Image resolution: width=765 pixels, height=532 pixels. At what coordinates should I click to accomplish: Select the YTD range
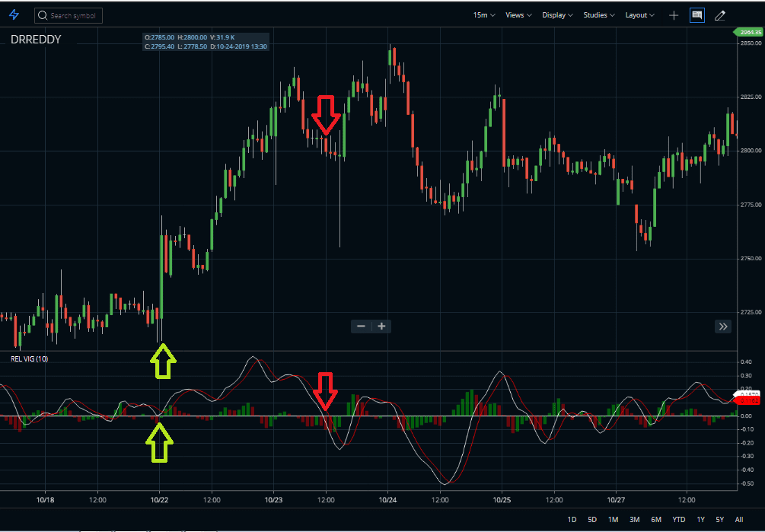pyautogui.click(x=679, y=519)
